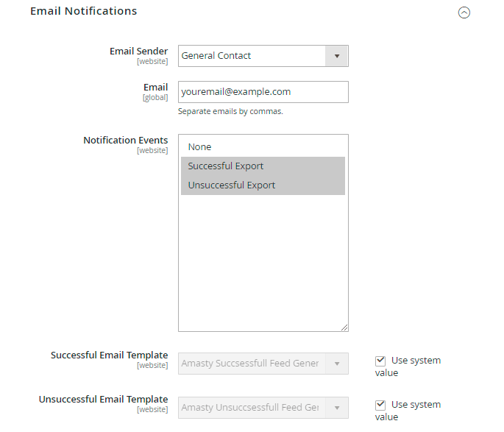Choose the Unsuccessful Export event option

263,185
